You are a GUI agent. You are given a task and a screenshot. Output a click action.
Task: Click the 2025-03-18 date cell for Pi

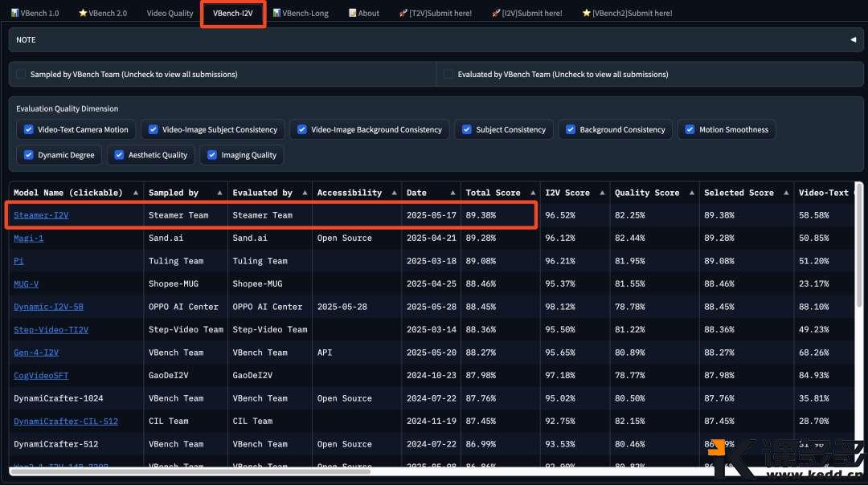click(x=432, y=261)
